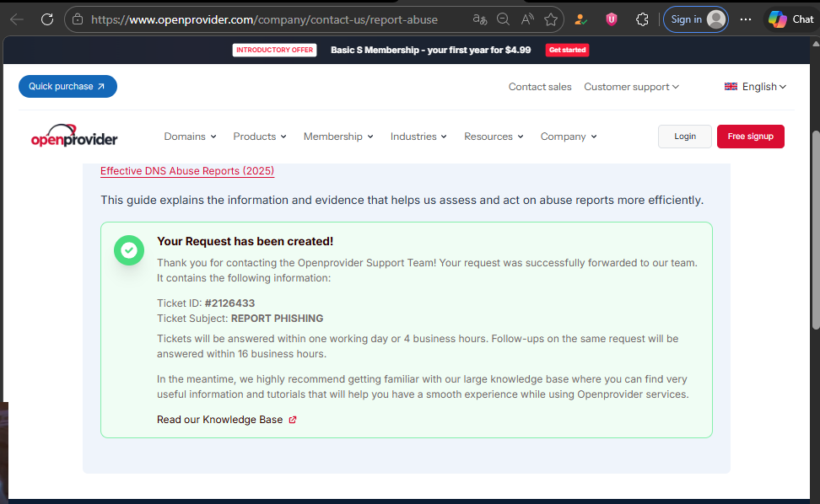Expand the Industries menu
Viewport: 820px width, 504px height.
[x=418, y=137]
